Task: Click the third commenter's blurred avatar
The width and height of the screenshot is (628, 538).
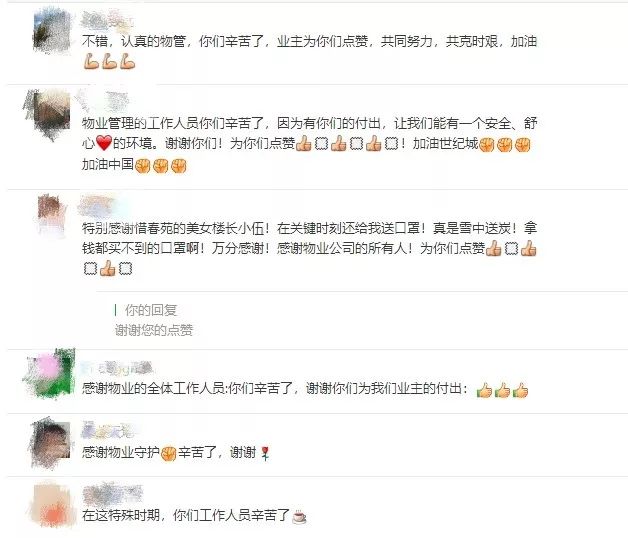Action: coord(52,215)
